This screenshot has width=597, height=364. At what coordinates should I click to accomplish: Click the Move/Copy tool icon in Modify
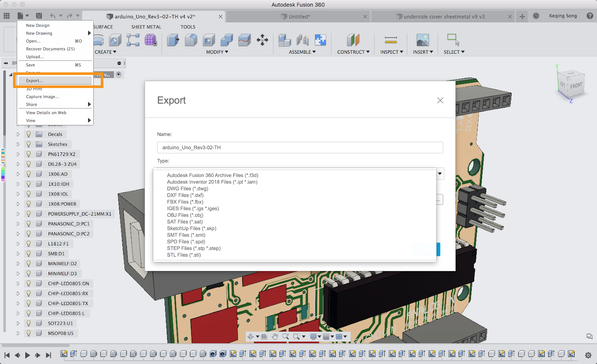262,40
